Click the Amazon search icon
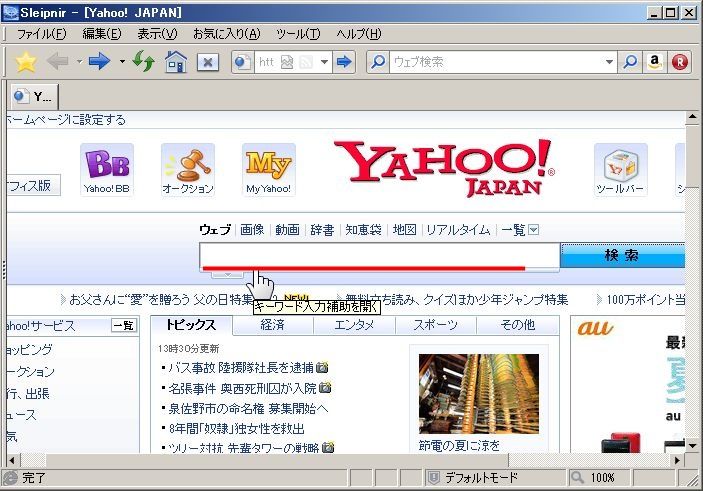Screen dimensions: 703x491 [x=655, y=62]
